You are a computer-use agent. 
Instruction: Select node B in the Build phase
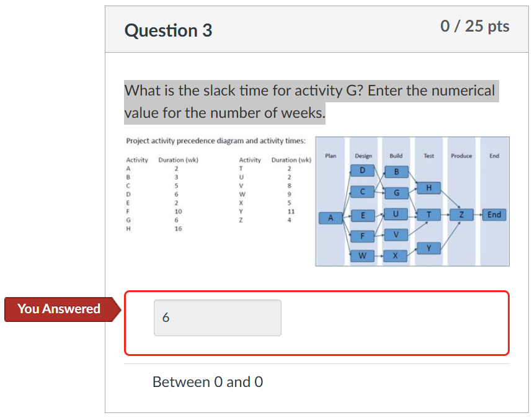click(x=396, y=172)
